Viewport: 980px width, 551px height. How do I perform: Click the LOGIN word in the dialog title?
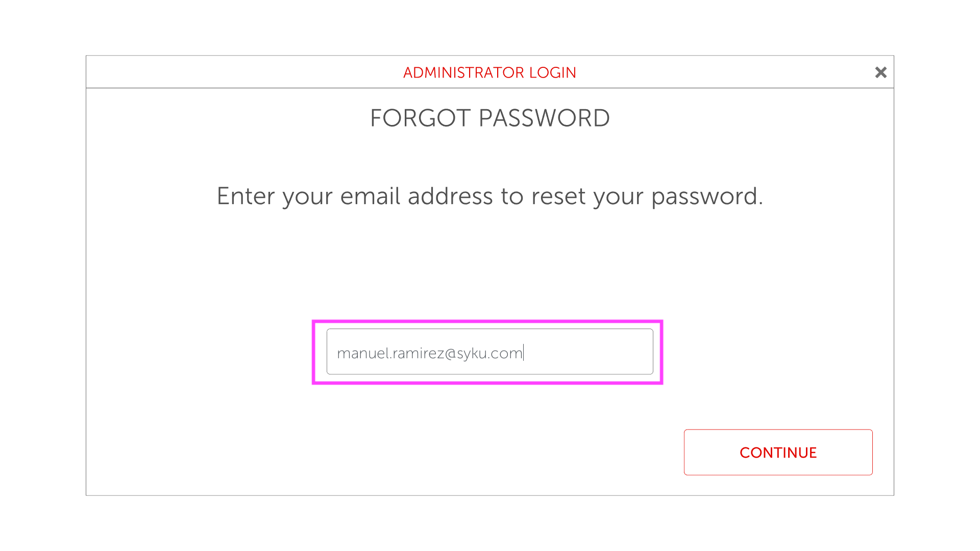(552, 72)
